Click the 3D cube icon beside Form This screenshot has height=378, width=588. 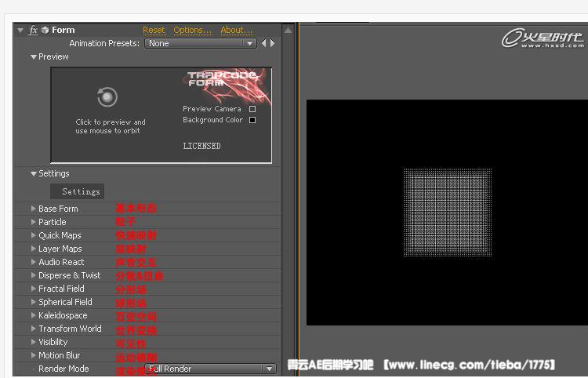[45, 31]
